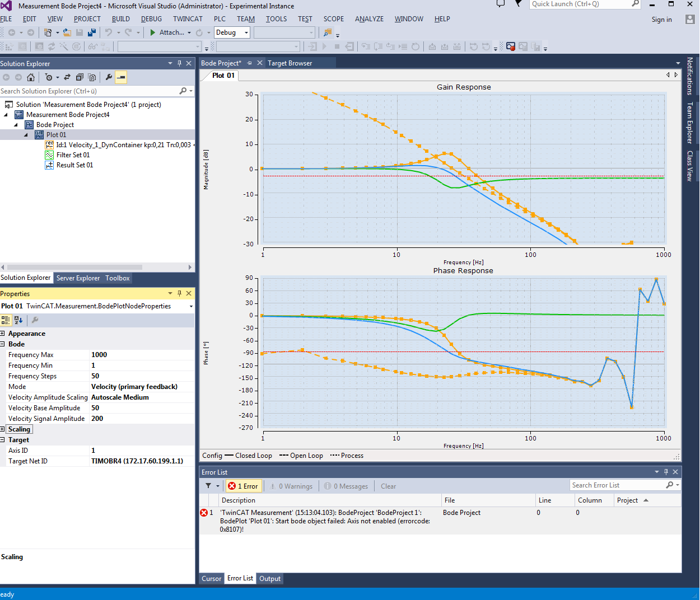The height and width of the screenshot is (600, 700).
Task: Open Properties wrench icon in Solution Explorer
Action: pos(109,77)
